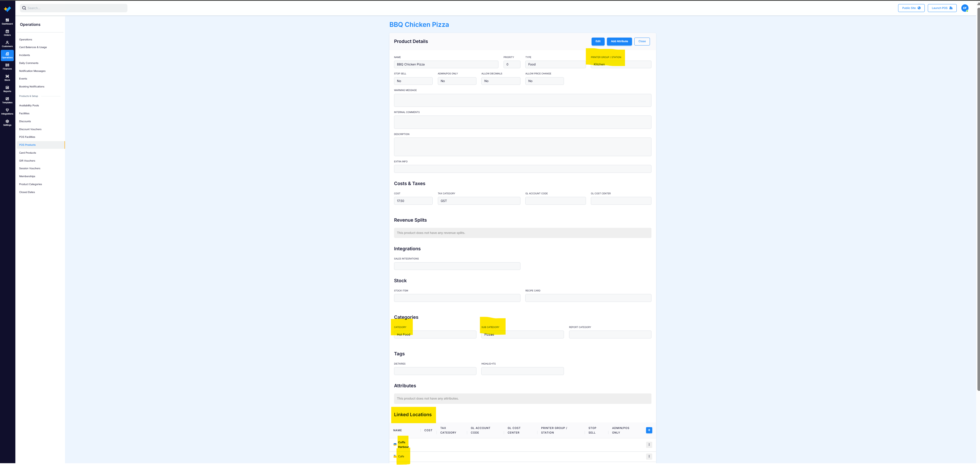
Task: Click the app logo at top left
Action: [7, 9]
